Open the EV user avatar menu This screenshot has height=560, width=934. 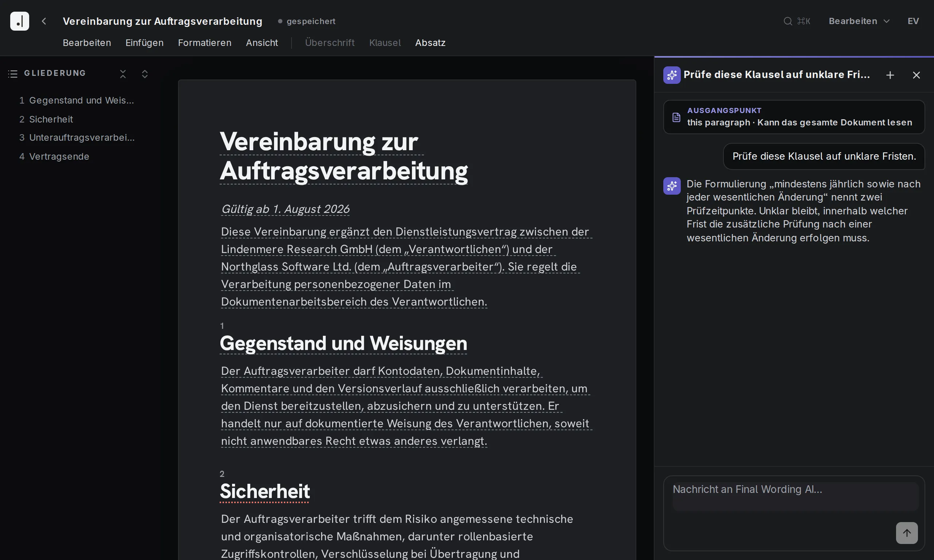[913, 21]
